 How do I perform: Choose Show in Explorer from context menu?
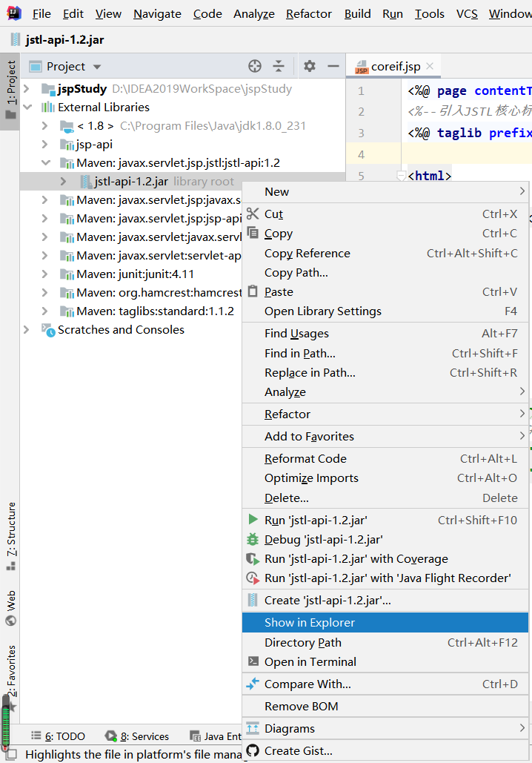point(311,624)
